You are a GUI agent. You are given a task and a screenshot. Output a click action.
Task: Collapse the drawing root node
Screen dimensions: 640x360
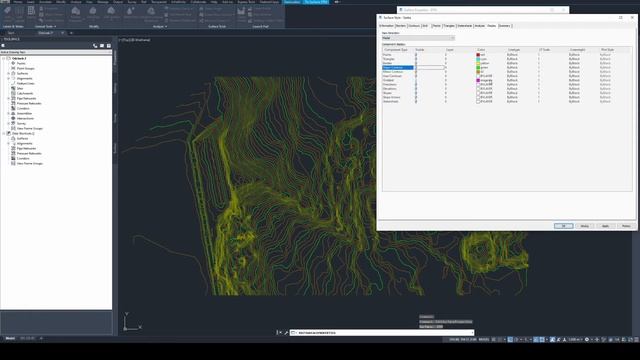pyautogui.click(x=4, y=58)
